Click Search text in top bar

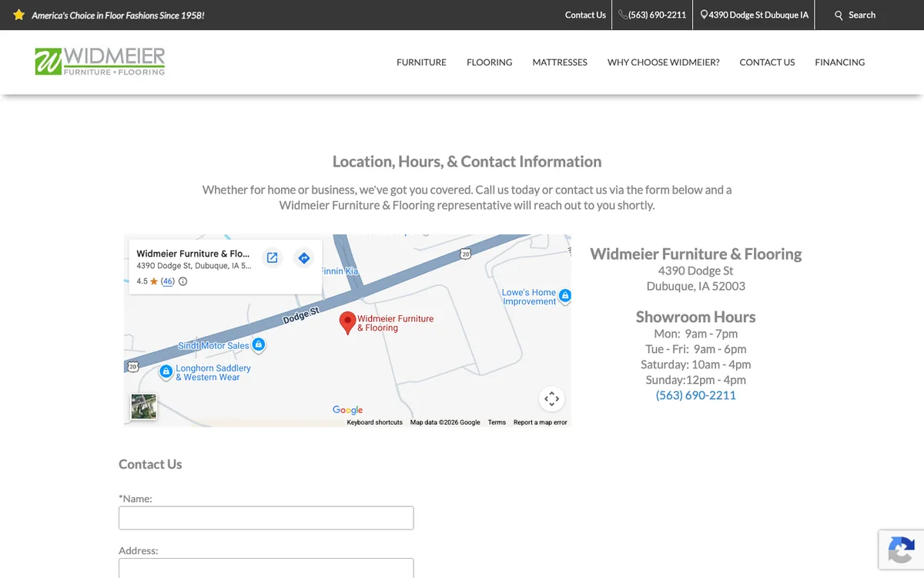[x=862, y=15]
